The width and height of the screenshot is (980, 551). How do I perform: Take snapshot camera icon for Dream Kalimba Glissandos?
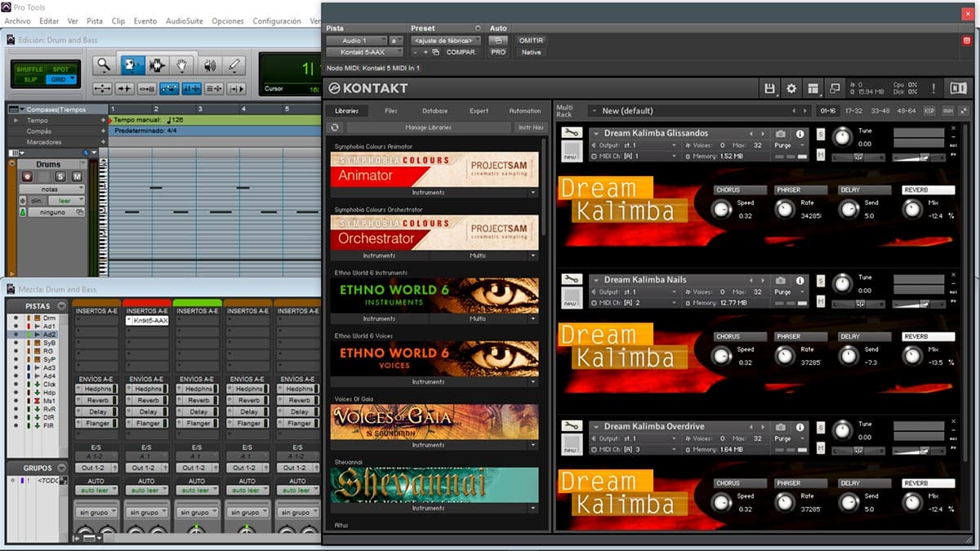click(781, 134)
